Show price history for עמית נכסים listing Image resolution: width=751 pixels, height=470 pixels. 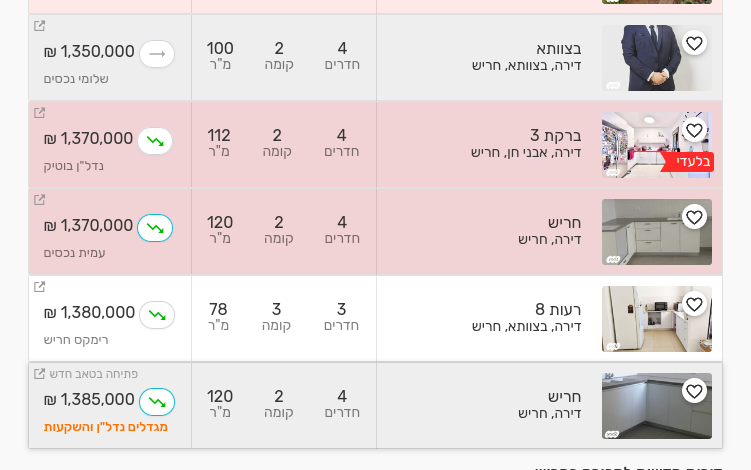coord(155,228)
